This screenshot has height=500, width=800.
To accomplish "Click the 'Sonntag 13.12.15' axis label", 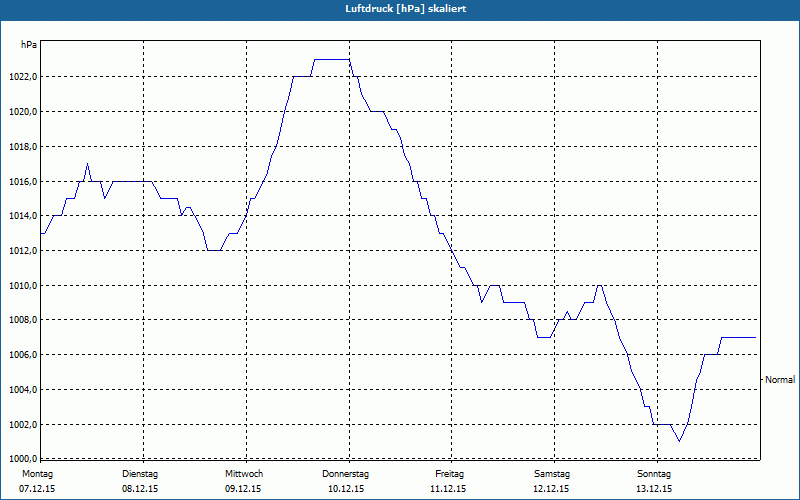I will (x=654, y=481).
